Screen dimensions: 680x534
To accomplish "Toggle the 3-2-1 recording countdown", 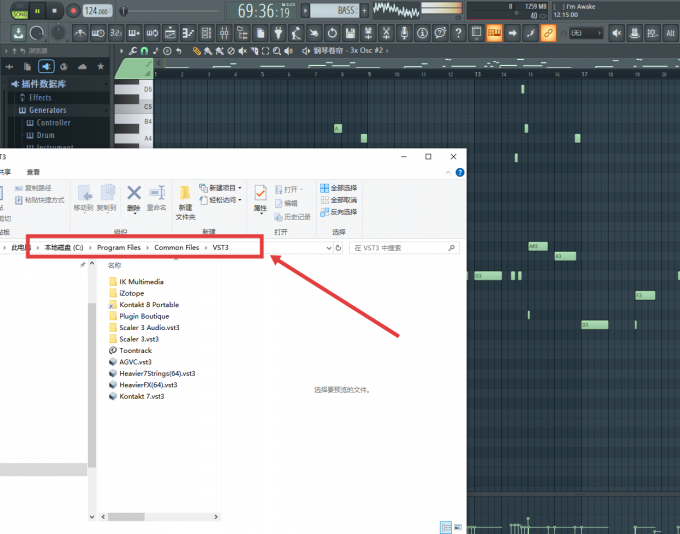I will [x=116, y=33].
